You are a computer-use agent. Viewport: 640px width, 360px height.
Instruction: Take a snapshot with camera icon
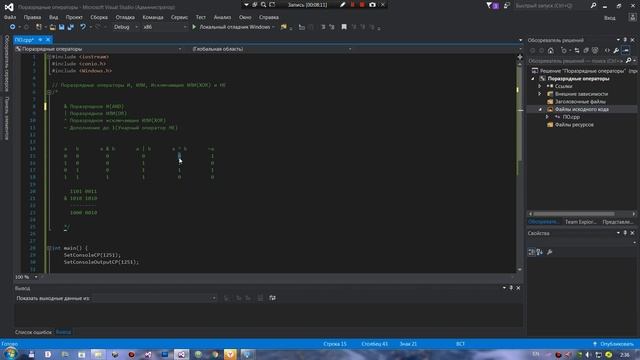coord(372,5)
